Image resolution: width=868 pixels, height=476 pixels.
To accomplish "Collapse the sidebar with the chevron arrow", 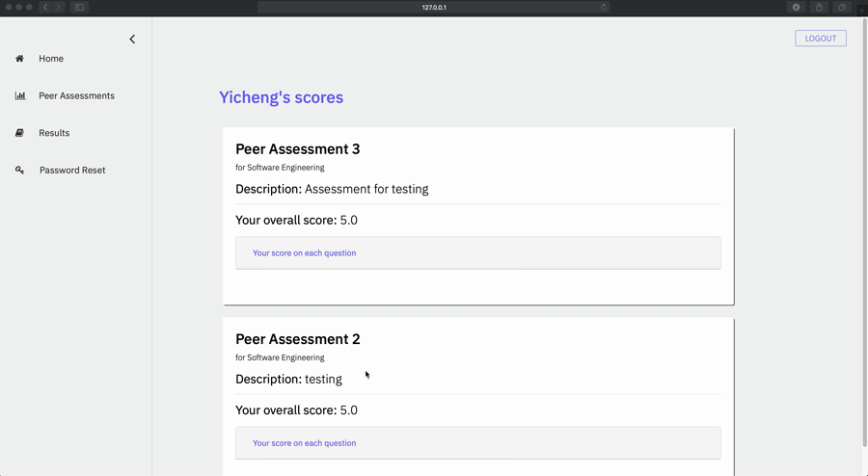I will (x=132, y=39).
